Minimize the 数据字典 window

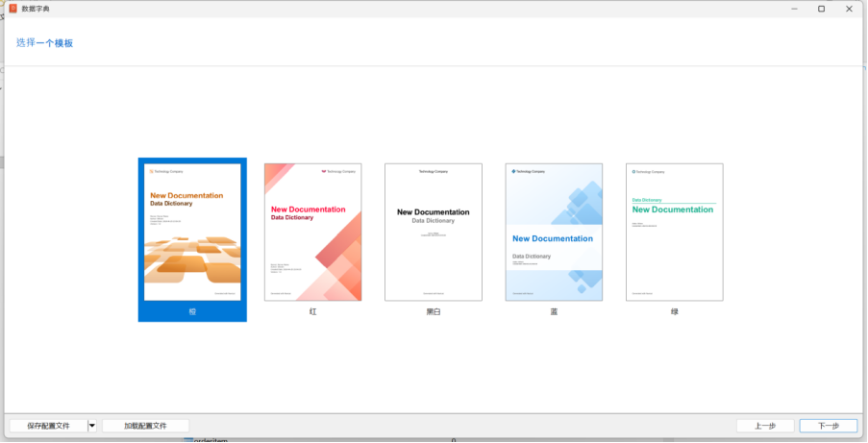click(x=793, y=9)
